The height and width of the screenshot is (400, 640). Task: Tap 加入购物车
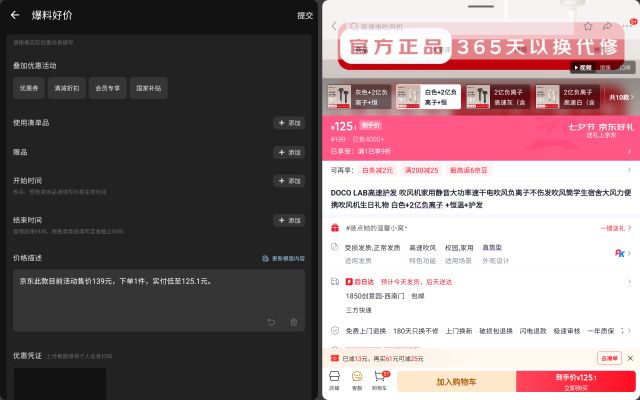pos(456,382)
